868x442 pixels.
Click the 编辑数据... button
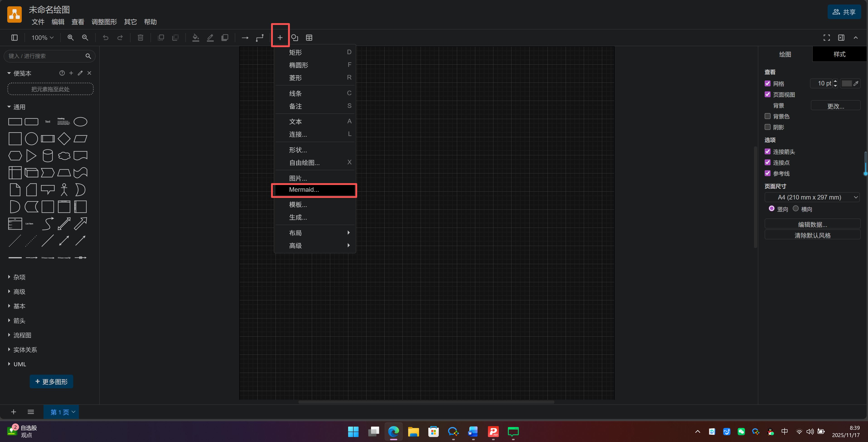coord(812,224)
